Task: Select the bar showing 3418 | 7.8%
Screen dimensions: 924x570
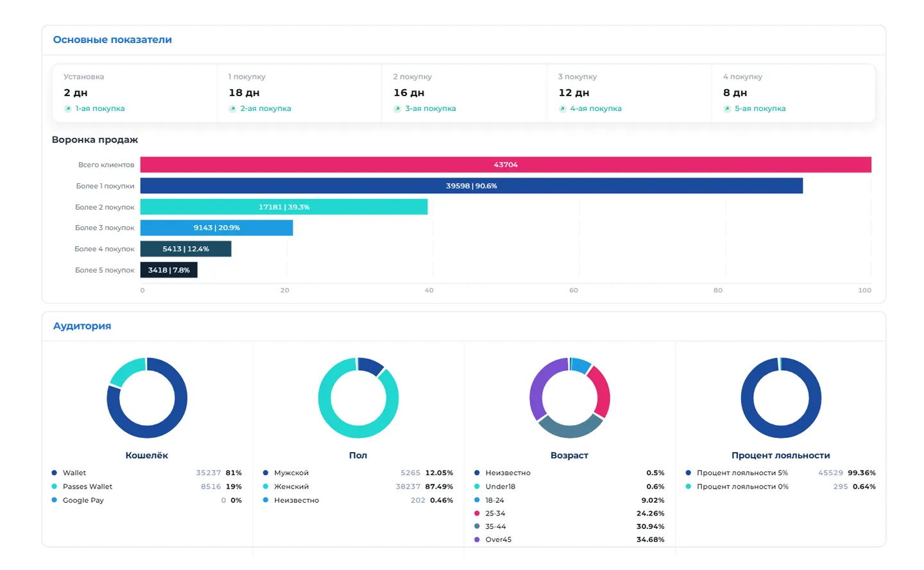Action: 169,270
